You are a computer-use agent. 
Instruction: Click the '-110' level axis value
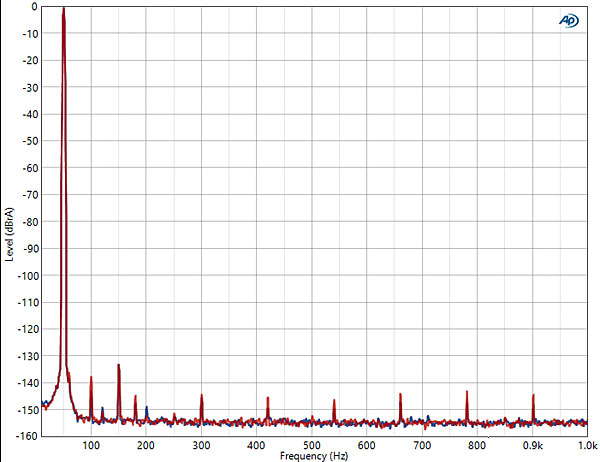(28, 303)
